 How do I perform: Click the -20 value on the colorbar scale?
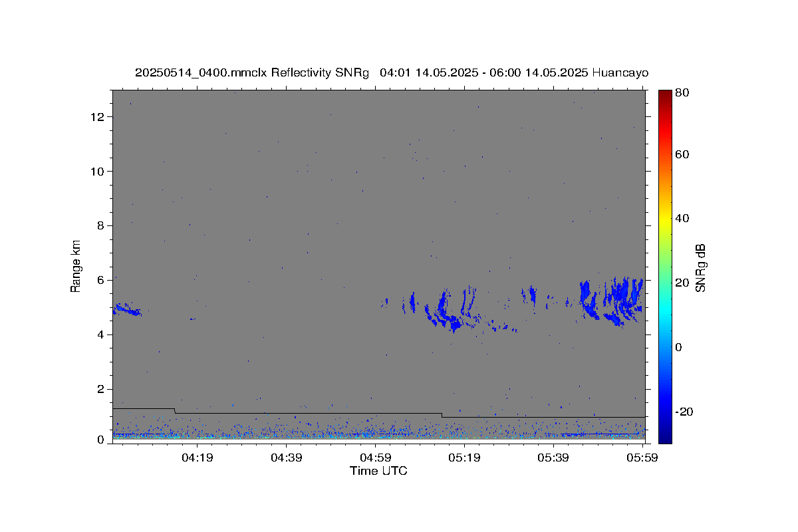coord(686,412)
